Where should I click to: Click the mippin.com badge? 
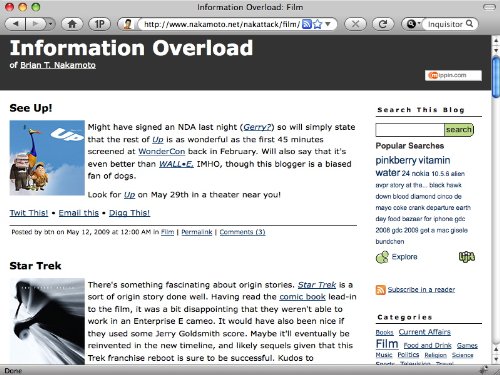pyautogui.click(x=453, y=75)
